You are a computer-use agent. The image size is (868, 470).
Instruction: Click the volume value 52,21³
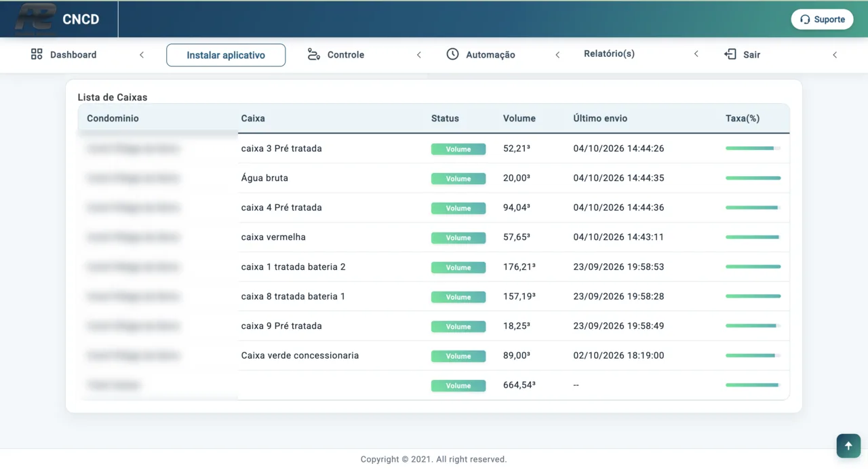click(x=517, y=149)
